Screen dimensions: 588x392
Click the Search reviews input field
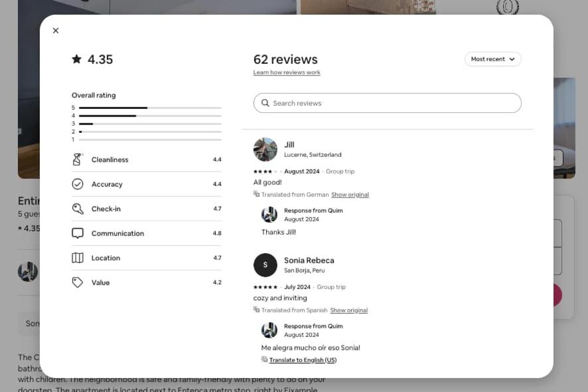point(392,103)
